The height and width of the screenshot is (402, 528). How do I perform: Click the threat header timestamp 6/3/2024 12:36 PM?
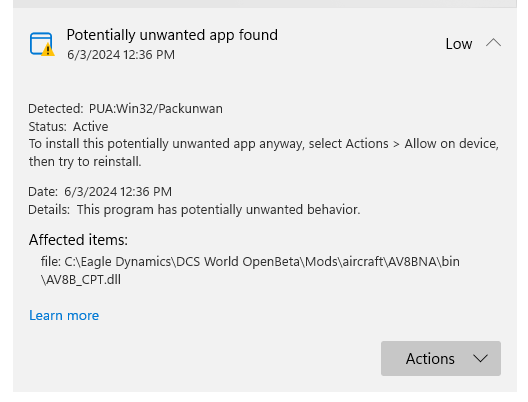pos(121,55)
